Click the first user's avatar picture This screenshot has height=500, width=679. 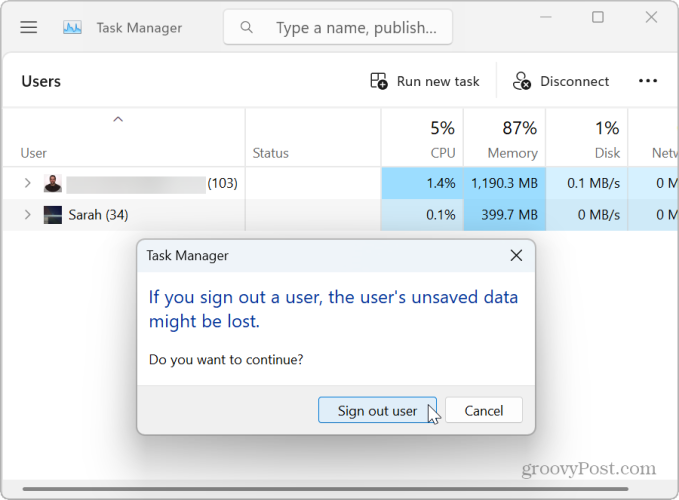(53, 184)
